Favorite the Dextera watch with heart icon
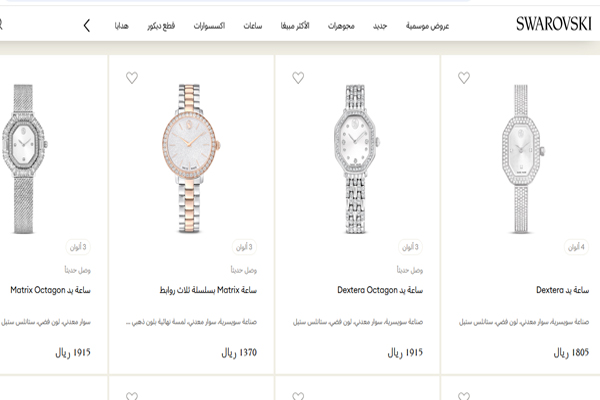The image size is (600, 400). point(464,78)
